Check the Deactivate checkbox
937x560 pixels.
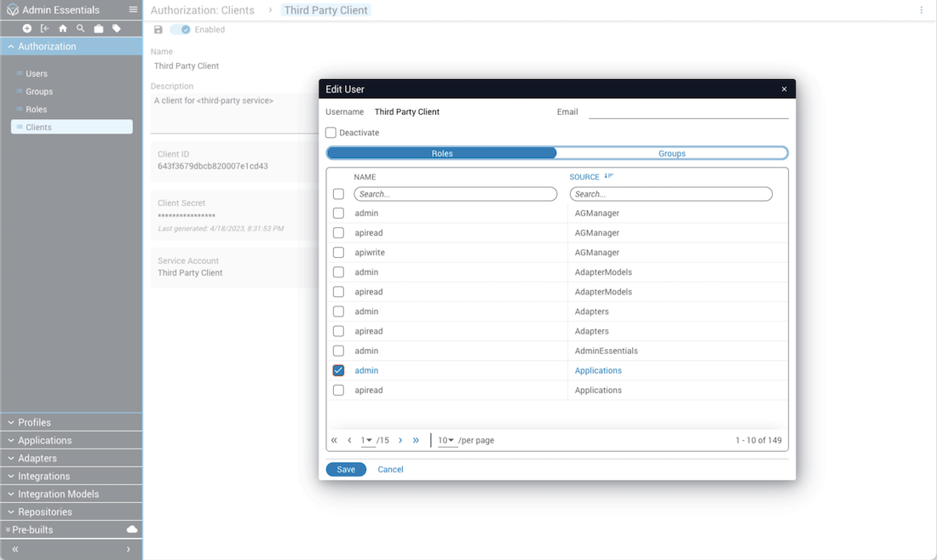(331, 133)
